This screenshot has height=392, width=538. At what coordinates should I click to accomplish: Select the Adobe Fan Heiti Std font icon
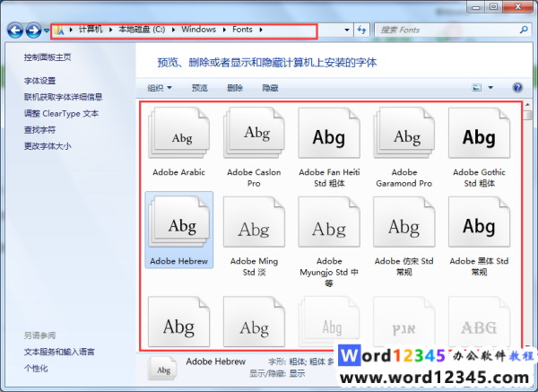[x=329, y=133]
